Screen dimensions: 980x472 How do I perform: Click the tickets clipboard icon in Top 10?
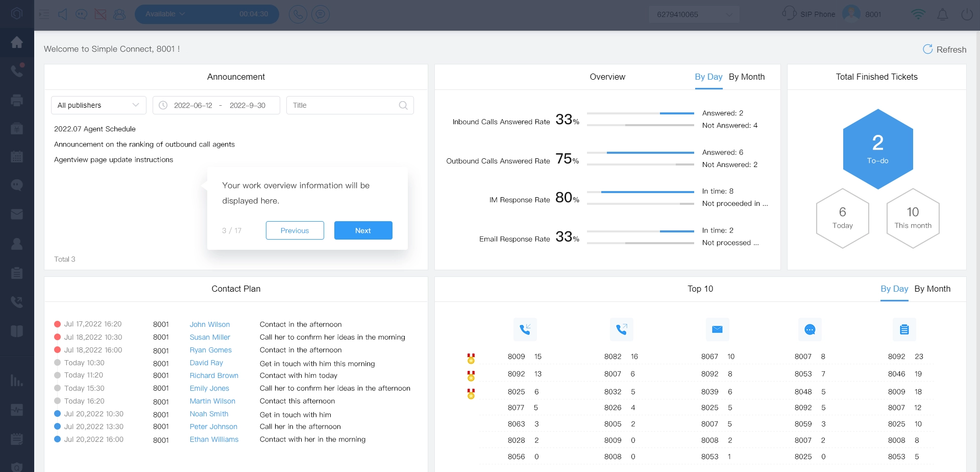904,329
